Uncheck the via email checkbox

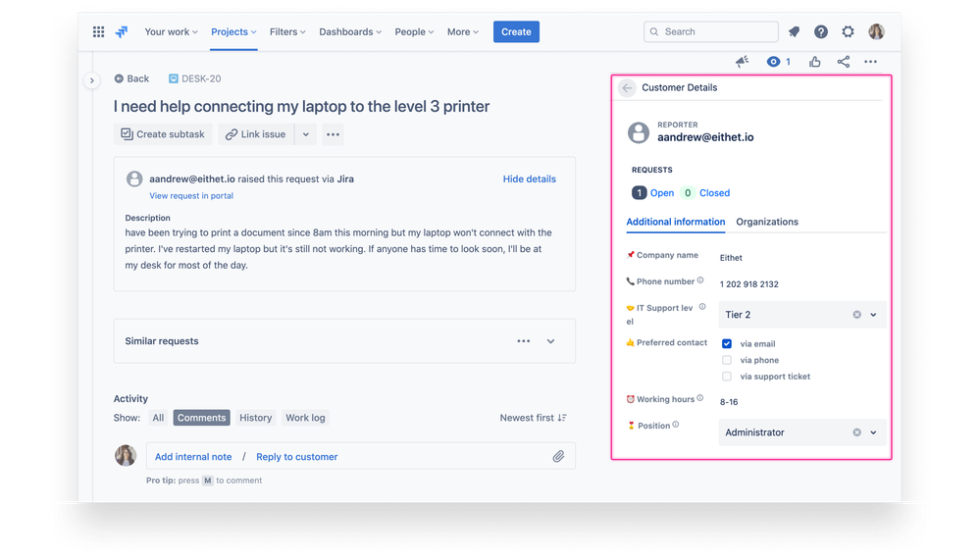(x=726, y=343)
